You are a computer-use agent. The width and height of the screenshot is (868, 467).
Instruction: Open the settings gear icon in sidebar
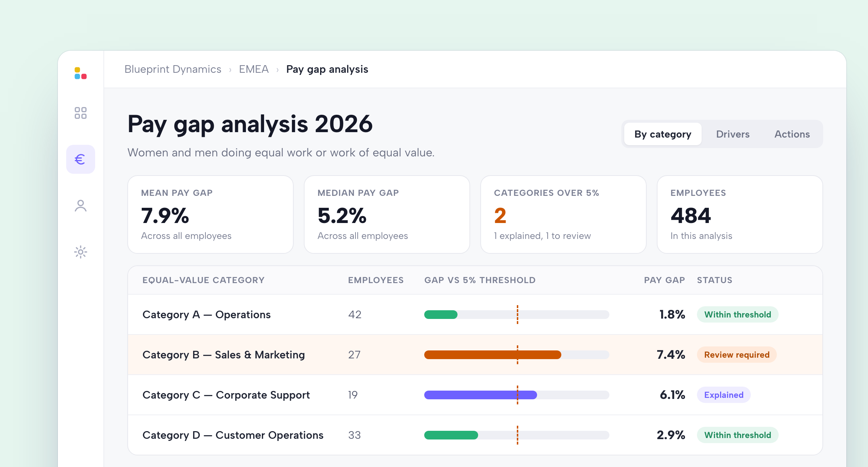(x=80, y=252)
